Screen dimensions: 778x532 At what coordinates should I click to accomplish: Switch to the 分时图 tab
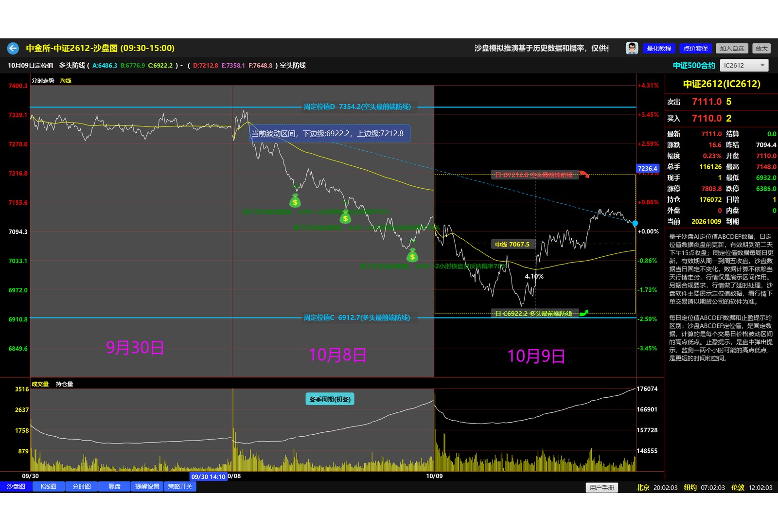(82, 486)
